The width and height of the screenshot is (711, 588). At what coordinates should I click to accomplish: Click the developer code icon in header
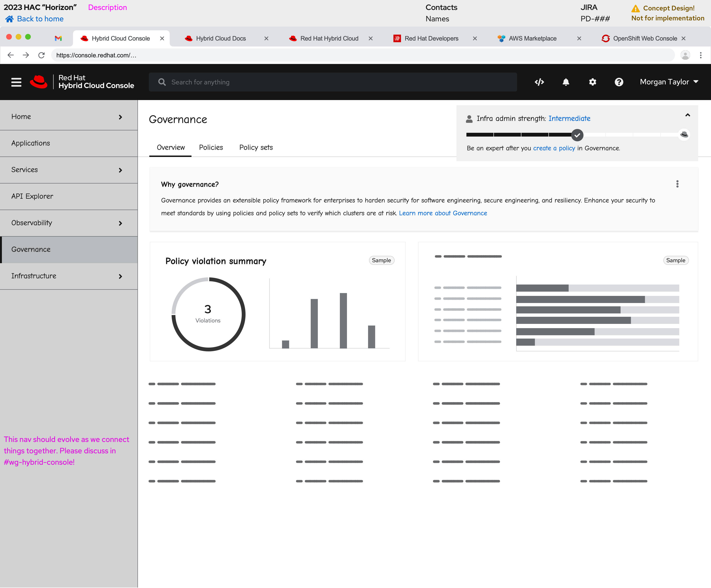pos(539,82)
